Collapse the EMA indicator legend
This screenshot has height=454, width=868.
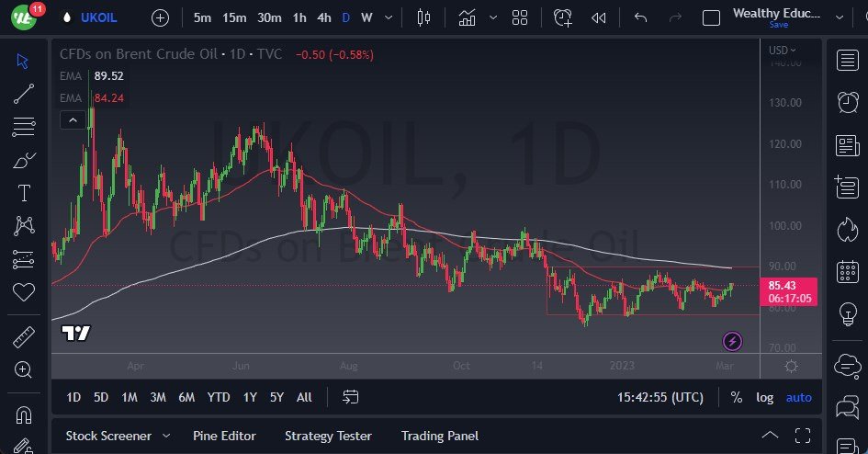tap(71, 119)
